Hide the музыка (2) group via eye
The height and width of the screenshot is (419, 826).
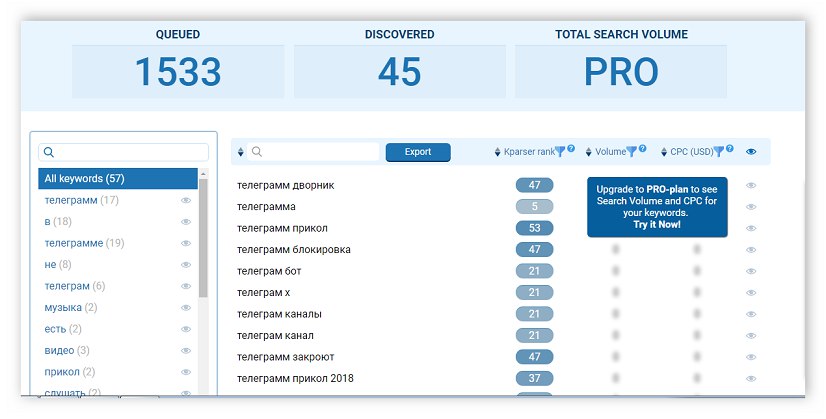click(x=186, y=308)
